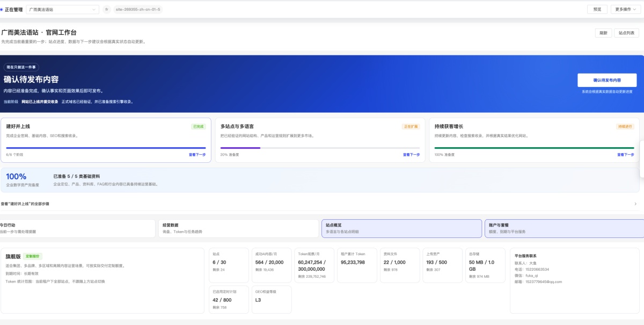
Task: Click the 平台服务联系 heading
Action: (x=525, y=256)
